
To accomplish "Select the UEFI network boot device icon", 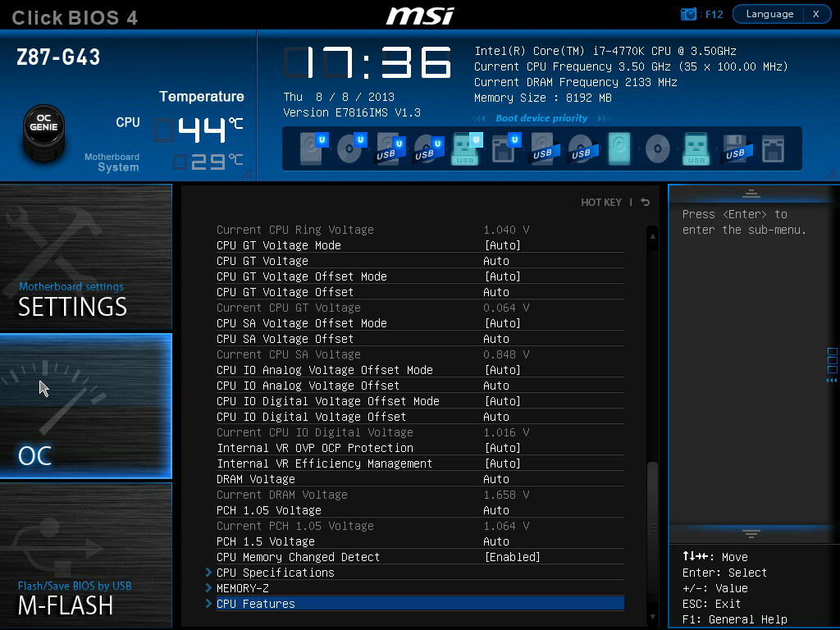I will 505,148.
